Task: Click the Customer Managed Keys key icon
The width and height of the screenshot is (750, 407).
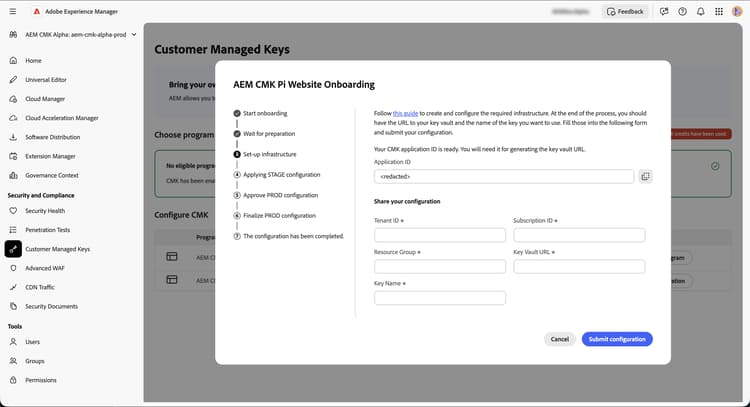Action: click(x=13, y=249)
